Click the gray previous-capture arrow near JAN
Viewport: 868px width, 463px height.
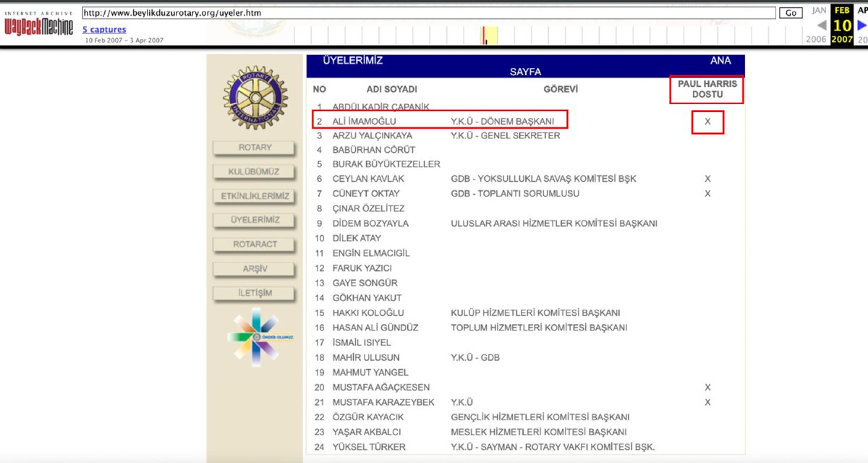(x=822, y=25)
